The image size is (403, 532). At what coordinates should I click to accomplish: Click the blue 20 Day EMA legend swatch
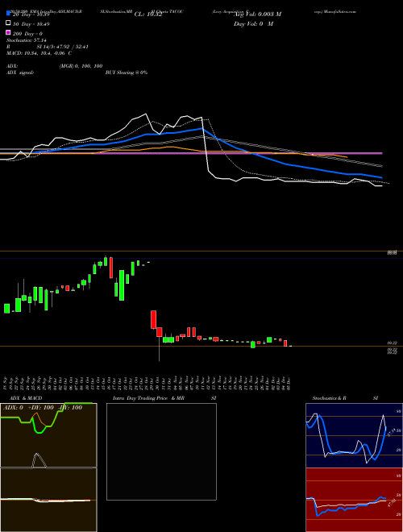(x=8, y=13)
